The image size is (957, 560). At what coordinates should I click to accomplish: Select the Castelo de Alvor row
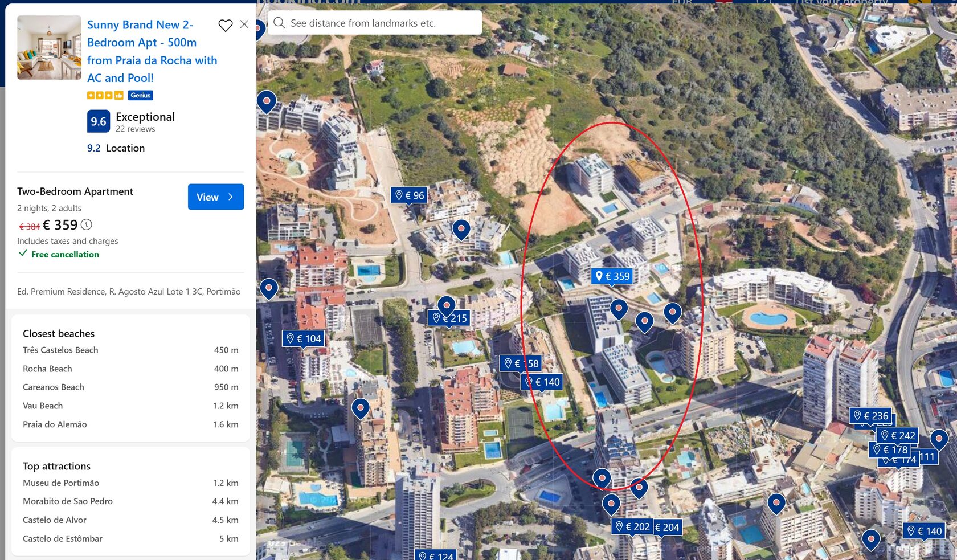[x=130, y=520]
